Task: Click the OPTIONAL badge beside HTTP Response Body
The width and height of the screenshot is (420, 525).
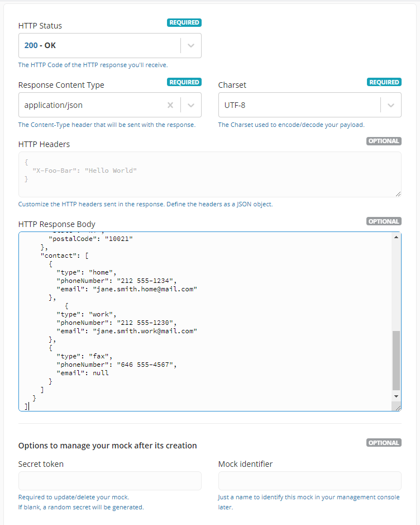Action: tap(384, 221)
